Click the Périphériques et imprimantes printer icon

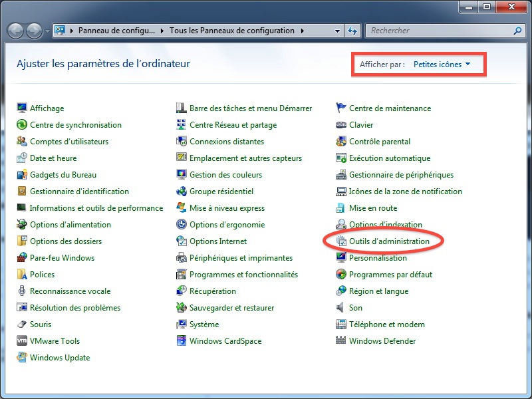181,257
